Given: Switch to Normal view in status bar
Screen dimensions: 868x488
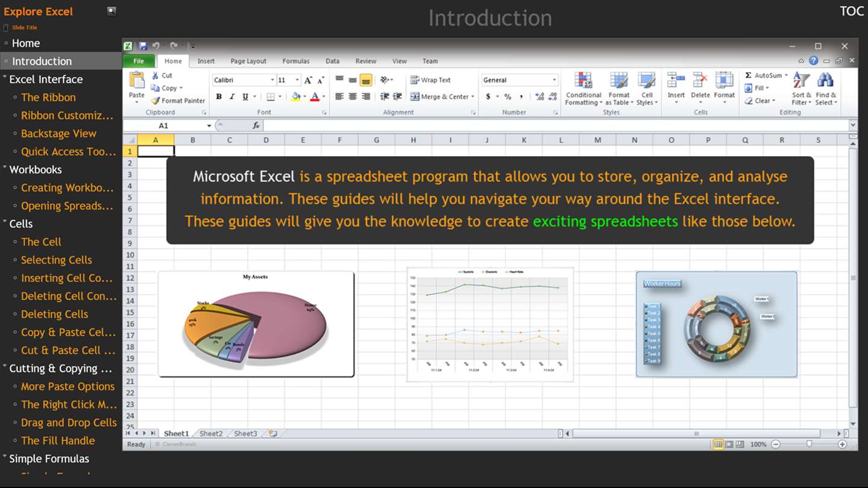Looking at the screenshot, I should [718, 444].
